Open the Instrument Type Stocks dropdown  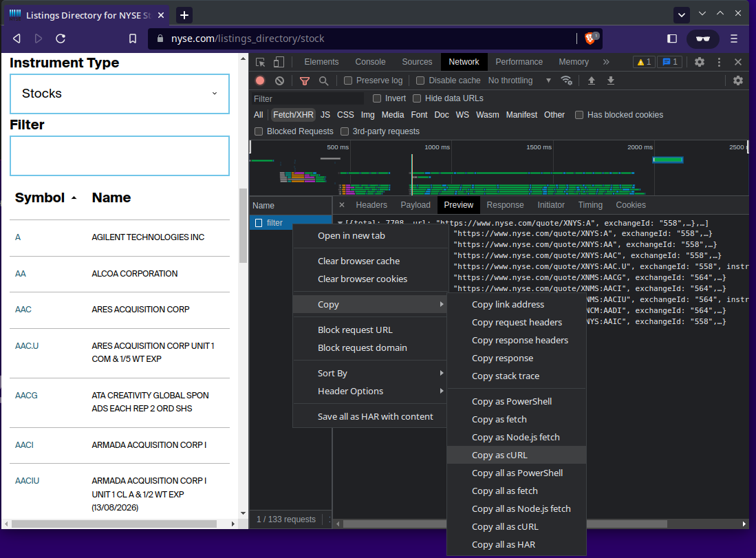[120, 94]
